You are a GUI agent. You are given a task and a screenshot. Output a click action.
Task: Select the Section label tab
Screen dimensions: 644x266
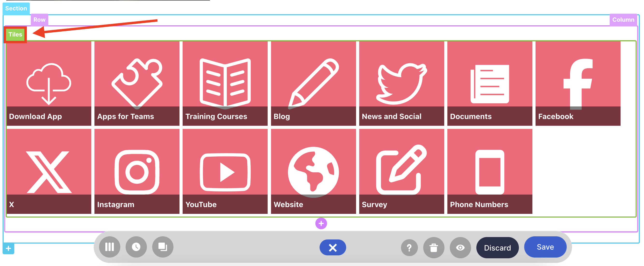[x=16, y=8]
